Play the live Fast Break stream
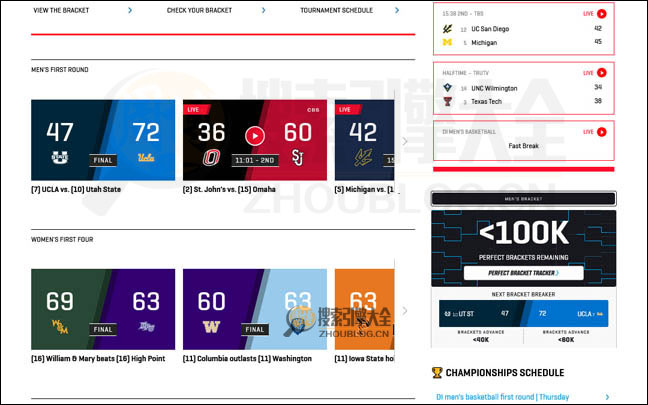The image size is (648, 405). tap(602, 132)
